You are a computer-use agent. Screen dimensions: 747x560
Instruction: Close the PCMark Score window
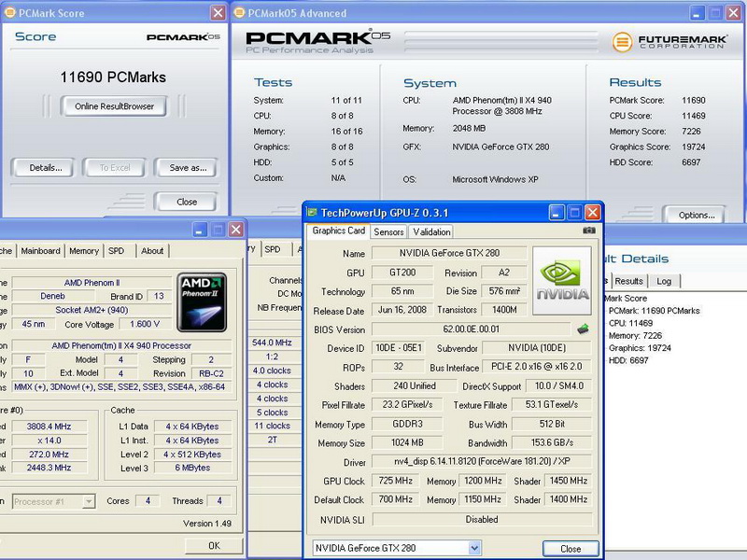(x=218, y=13)
